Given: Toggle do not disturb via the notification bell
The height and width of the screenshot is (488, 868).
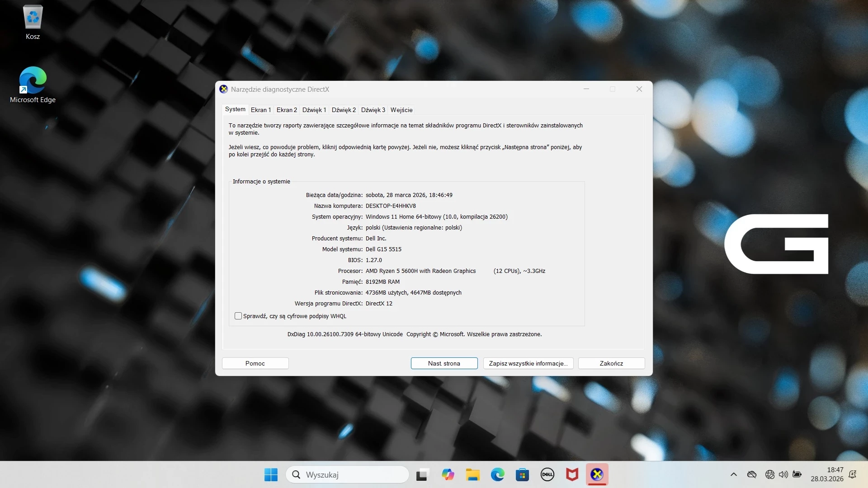Looking at the screenshot, I should [x=853, y=474].
